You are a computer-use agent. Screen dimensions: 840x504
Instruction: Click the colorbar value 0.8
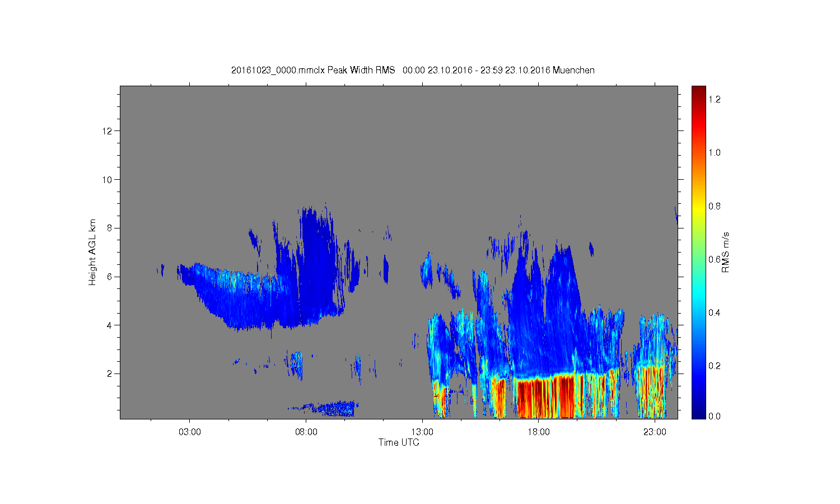(x=715, y=206)
